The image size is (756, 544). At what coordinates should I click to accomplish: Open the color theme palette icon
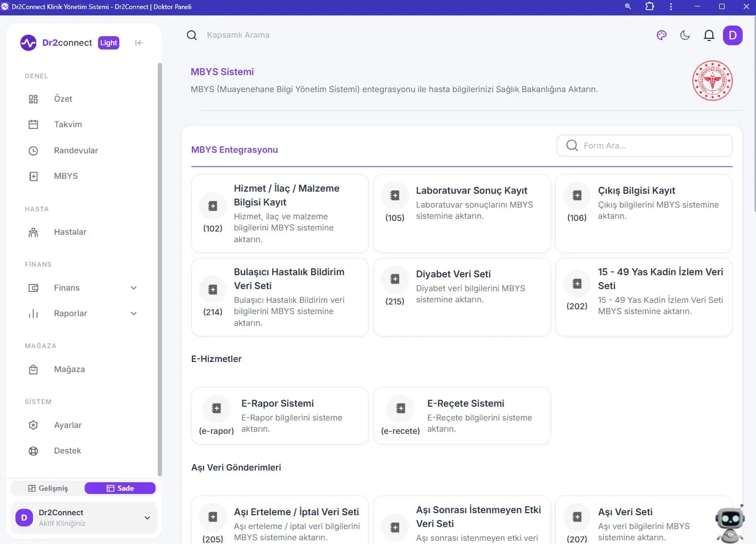[x=662, y=35]
